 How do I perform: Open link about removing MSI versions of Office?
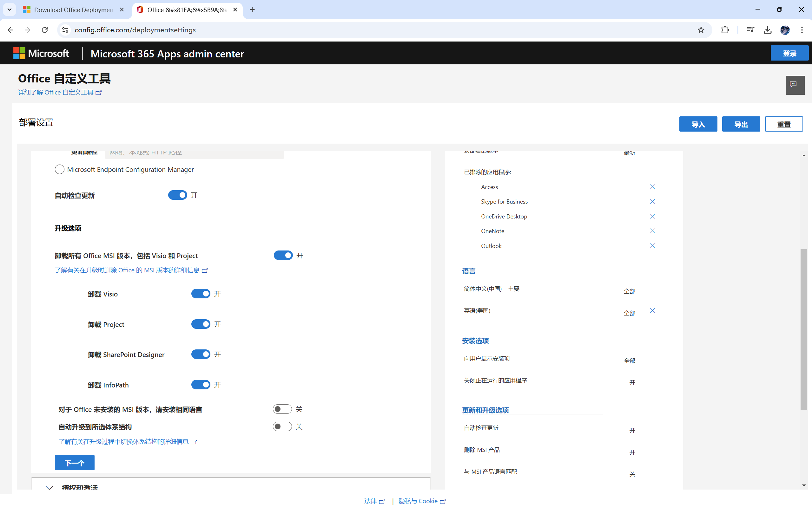pos(131,270)
